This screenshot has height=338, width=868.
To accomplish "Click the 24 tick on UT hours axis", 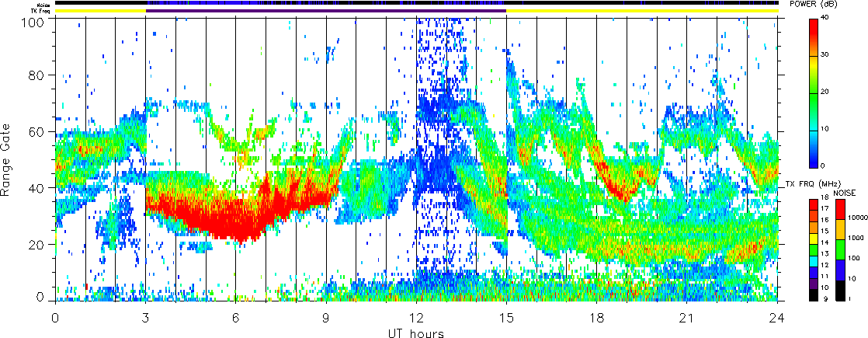I will pyautogui.click(x=777, y=318).
